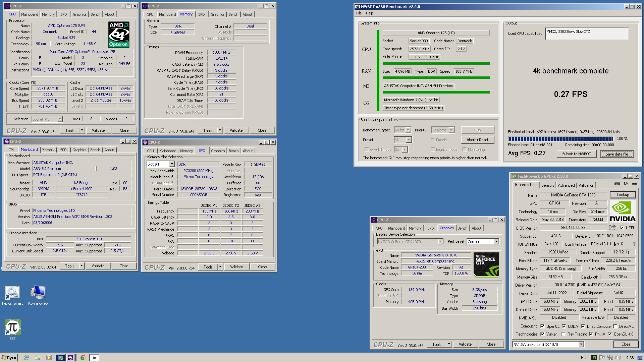The height and width of the screenshot is (362, 644).
Task: Switch to CPU-Z via taskbar button
Action: click(x=71, y=358)
